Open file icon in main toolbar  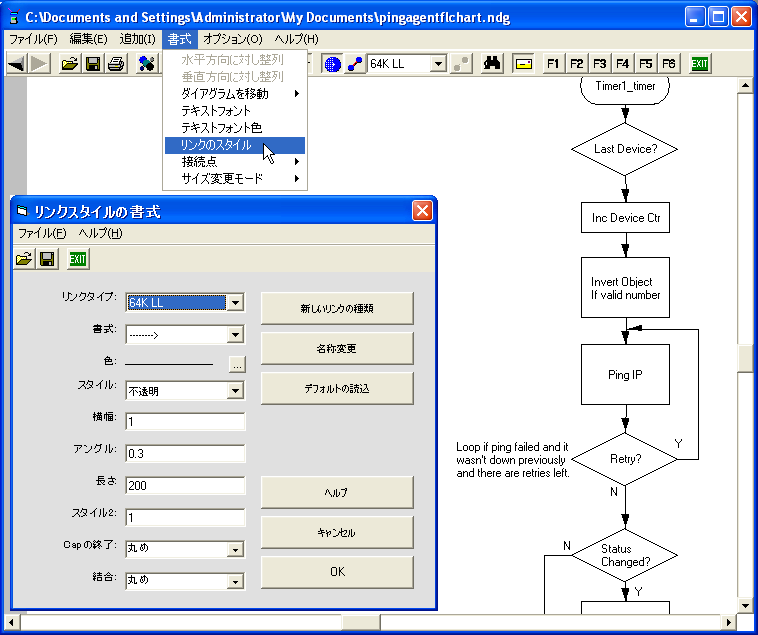coord(70,63)
